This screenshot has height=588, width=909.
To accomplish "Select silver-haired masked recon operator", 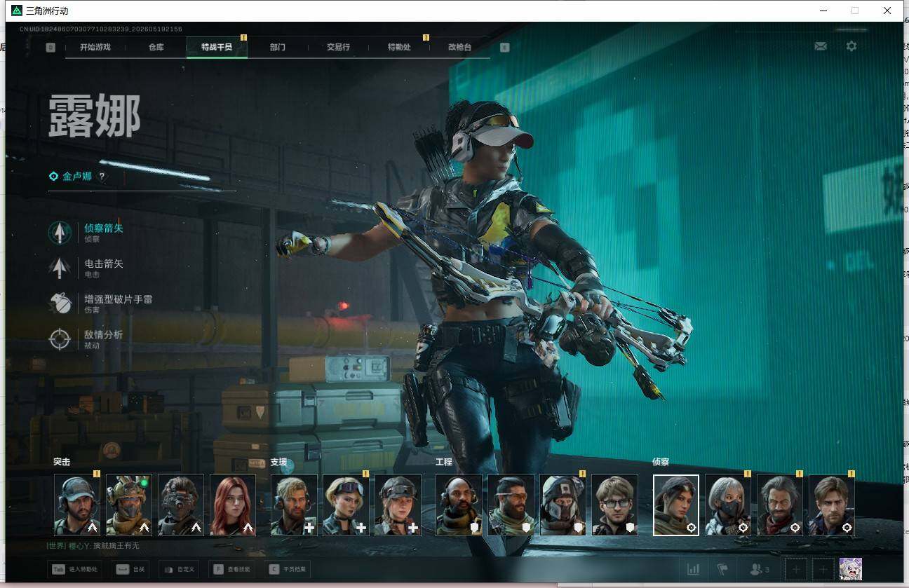I will tap(728, 505).
